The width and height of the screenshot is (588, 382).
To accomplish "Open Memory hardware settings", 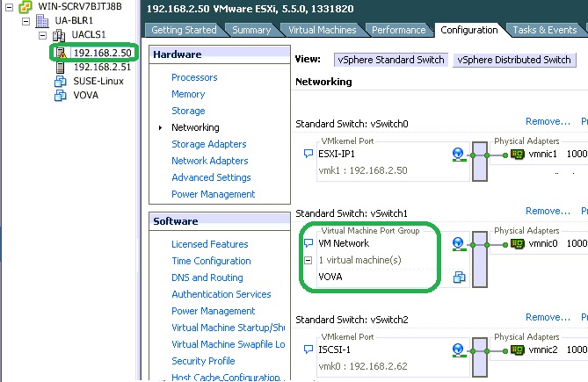I will pyautogui.click(x=188, y=94).
